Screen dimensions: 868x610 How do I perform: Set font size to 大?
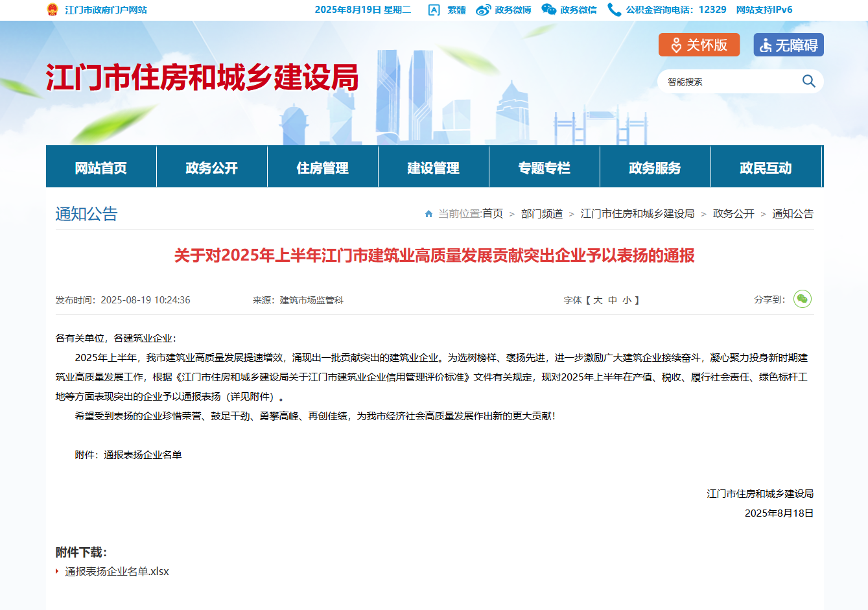coord(598,300)
